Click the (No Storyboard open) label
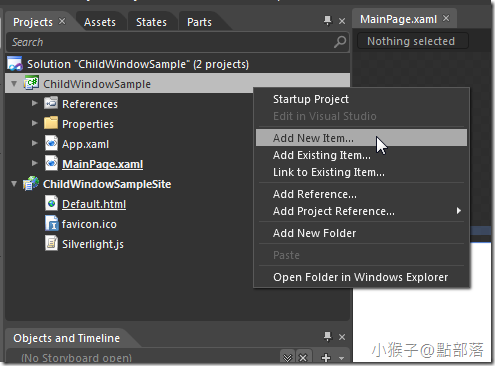This screenshot has height=366, width=495. [76, 358]
